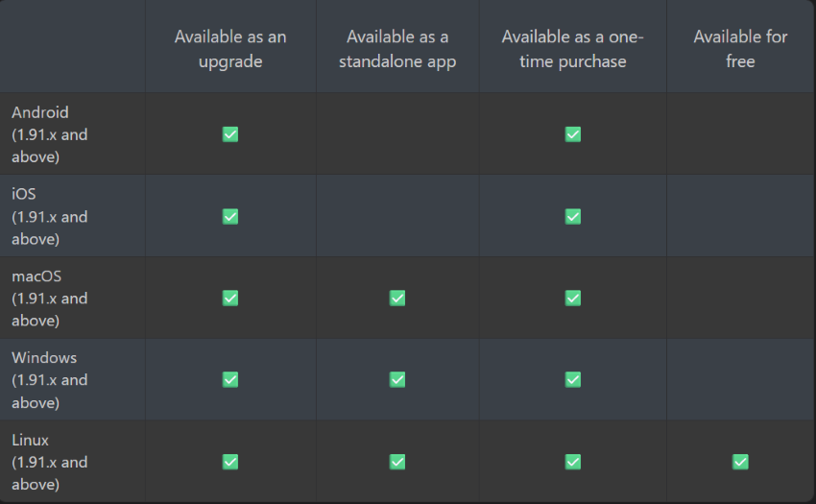Select the 'Available as an upgrade' header
Screen dimensions: 816x504
(x=230, y=49)
